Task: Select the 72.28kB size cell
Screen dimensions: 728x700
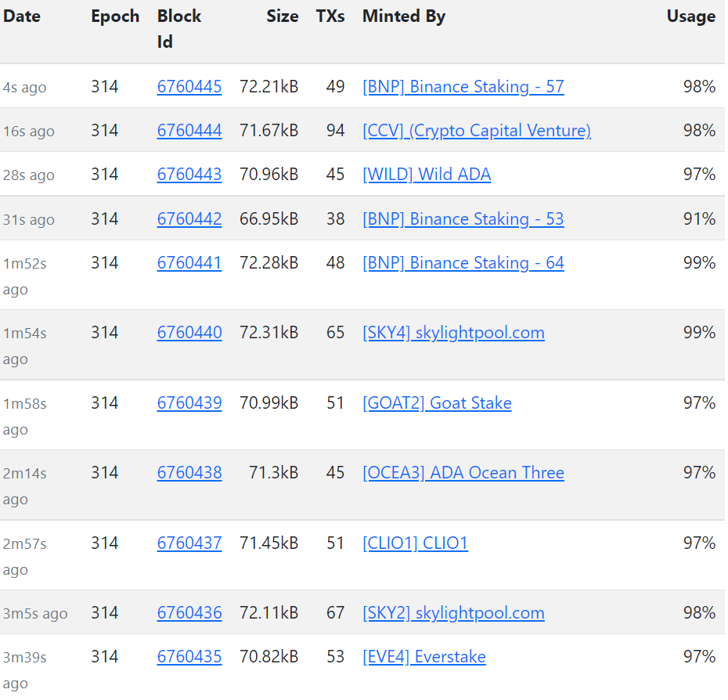Action: (268, 263)
